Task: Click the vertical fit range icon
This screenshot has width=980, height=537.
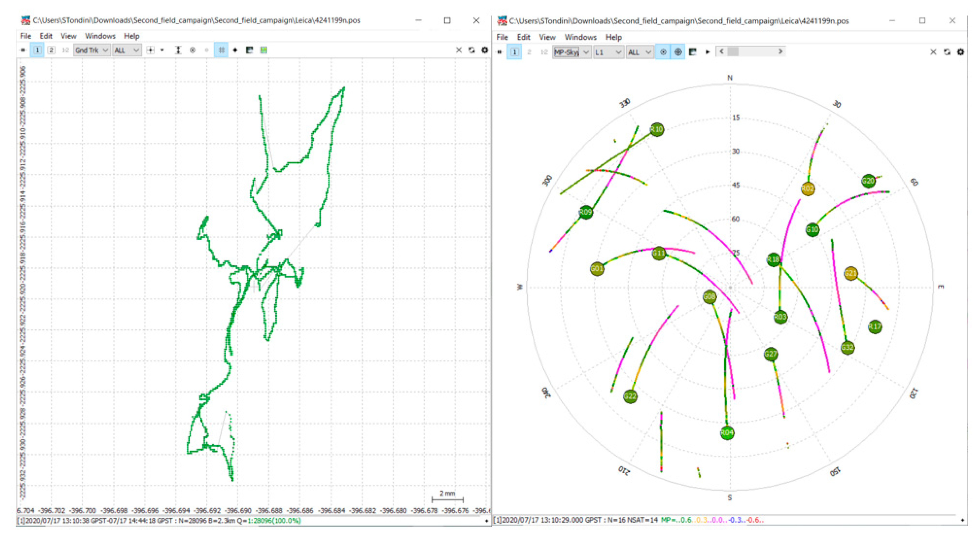Action: 178,50
